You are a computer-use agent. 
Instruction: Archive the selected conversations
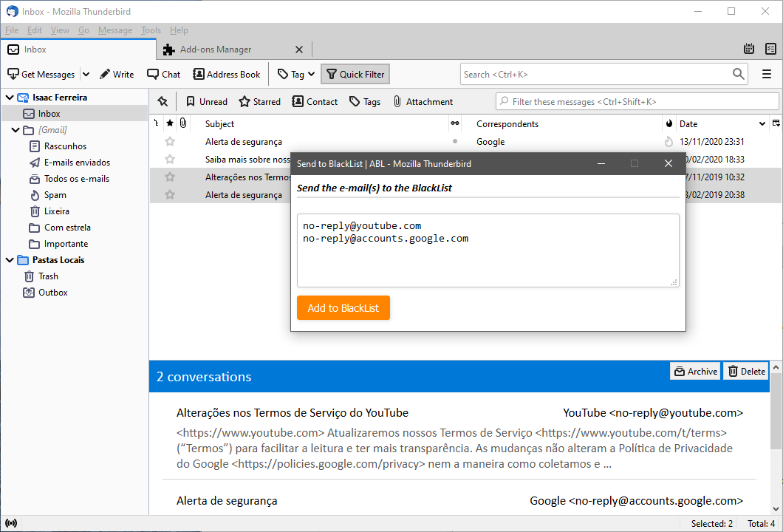coord(695,371)
